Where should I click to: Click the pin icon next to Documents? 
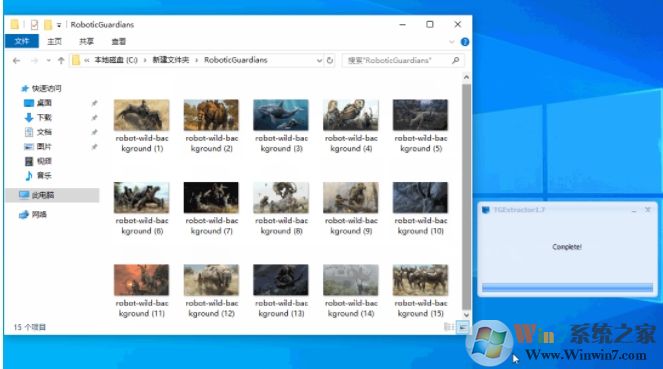(94, 132)
